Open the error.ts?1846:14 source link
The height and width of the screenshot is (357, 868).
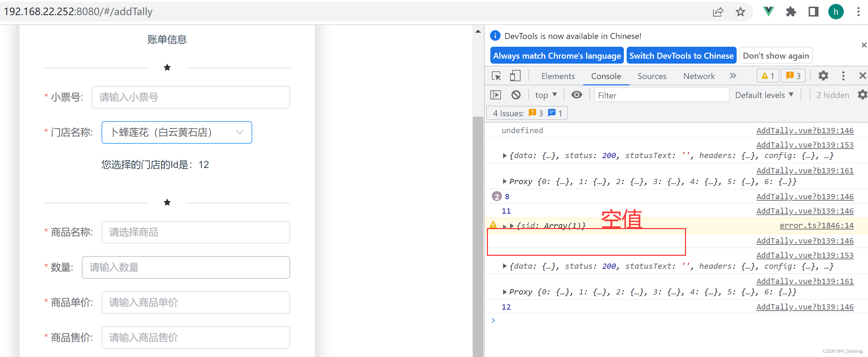pos(816,226)
